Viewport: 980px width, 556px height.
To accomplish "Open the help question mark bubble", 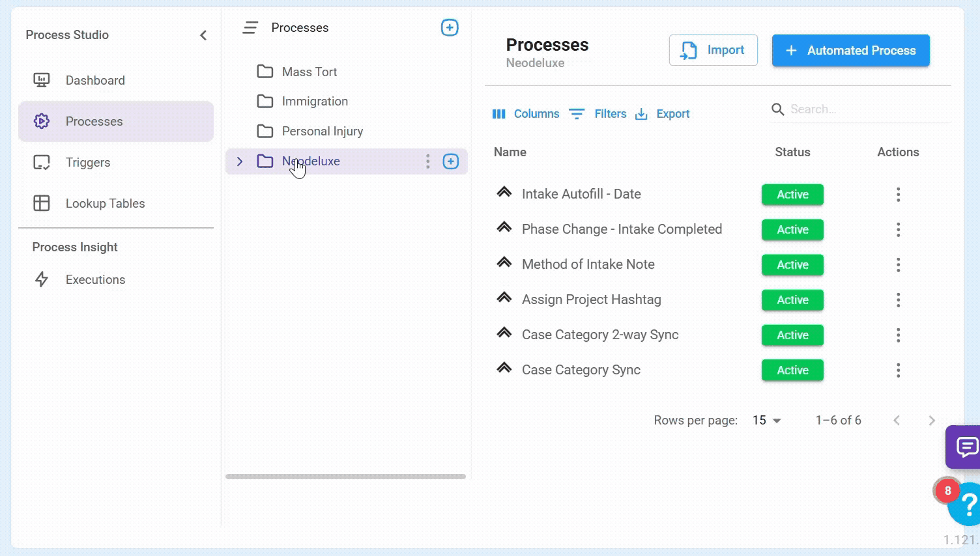I will click(967, 505).
